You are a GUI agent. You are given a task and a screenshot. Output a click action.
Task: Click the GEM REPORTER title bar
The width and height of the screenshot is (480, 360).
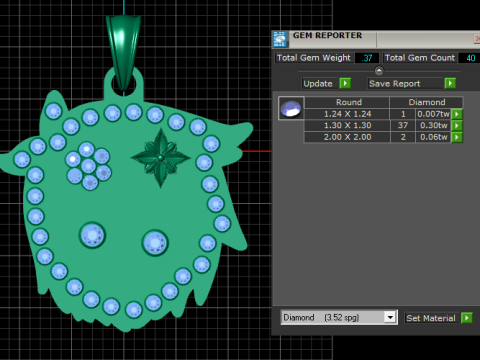[x=375, y=39]
